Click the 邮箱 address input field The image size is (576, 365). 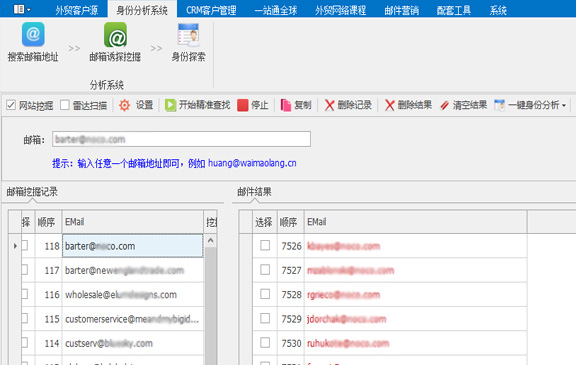point(181,139)
